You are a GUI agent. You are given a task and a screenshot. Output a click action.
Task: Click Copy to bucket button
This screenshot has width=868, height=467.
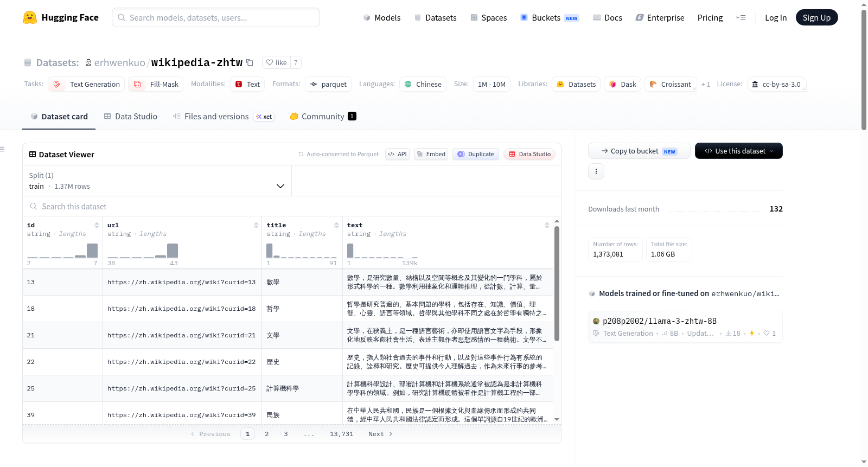pyautogui.click(x=639, y=151)
